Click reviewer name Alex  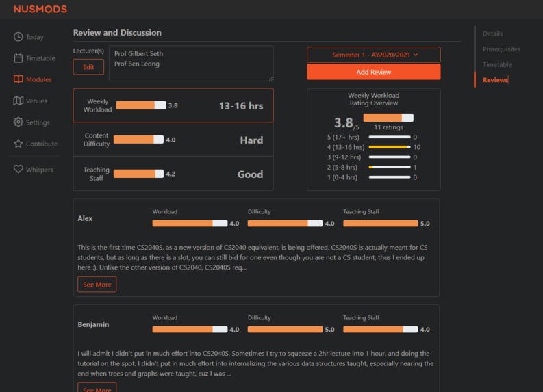pyautogui.click(x=85, y=218)
